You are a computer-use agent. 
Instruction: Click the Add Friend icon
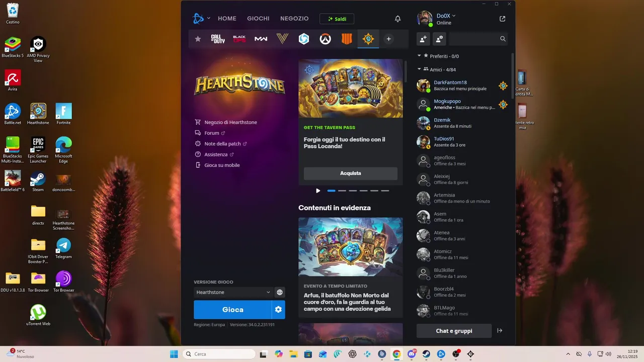(423, 39)
